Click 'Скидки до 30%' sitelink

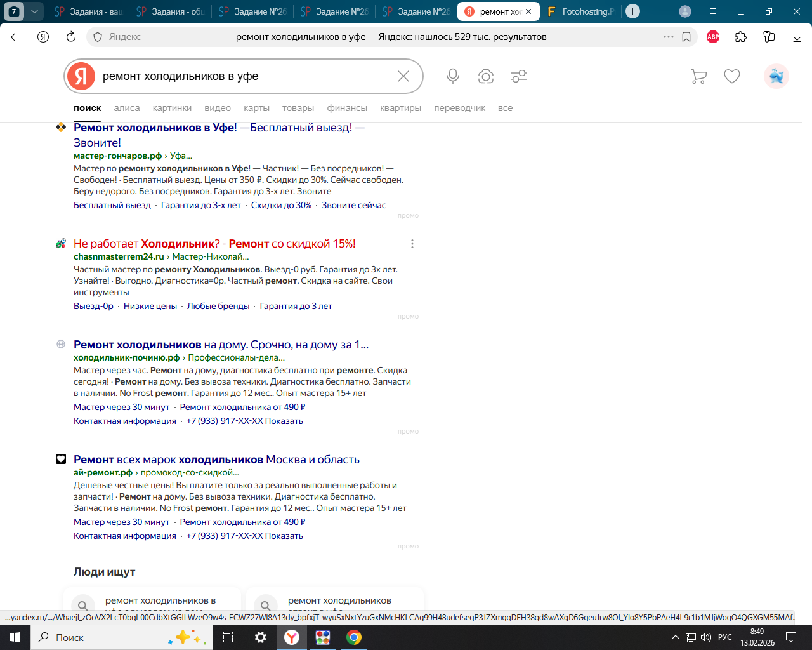coord(281,205)
